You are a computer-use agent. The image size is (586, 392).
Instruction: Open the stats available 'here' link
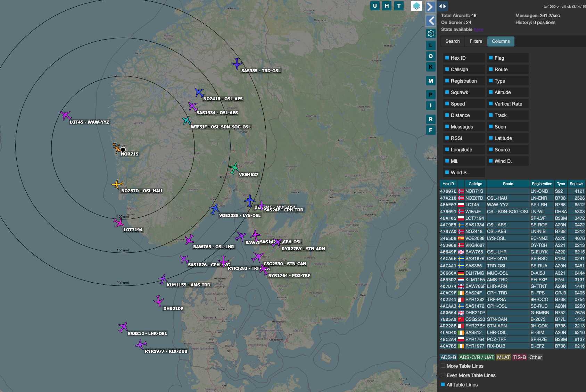pyautogui.click(x=478, y=30)
